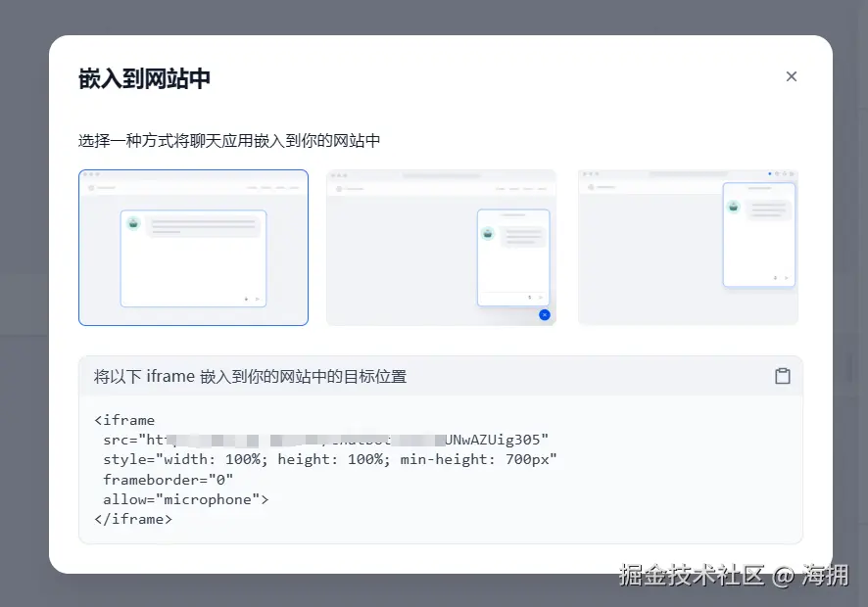
Task: Click the navigation links row in first preview
Action: point(274,187)
